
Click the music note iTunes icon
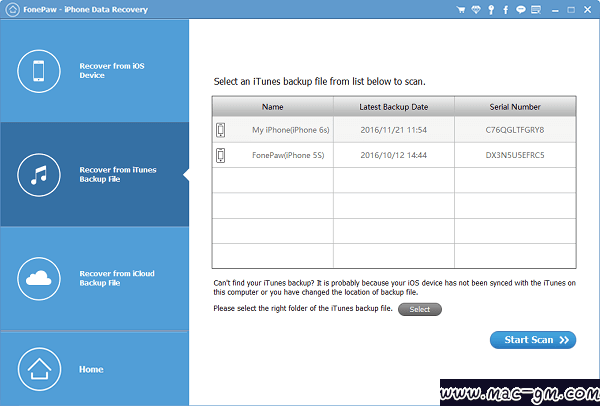pyautogui.click(x=39, y=175)
